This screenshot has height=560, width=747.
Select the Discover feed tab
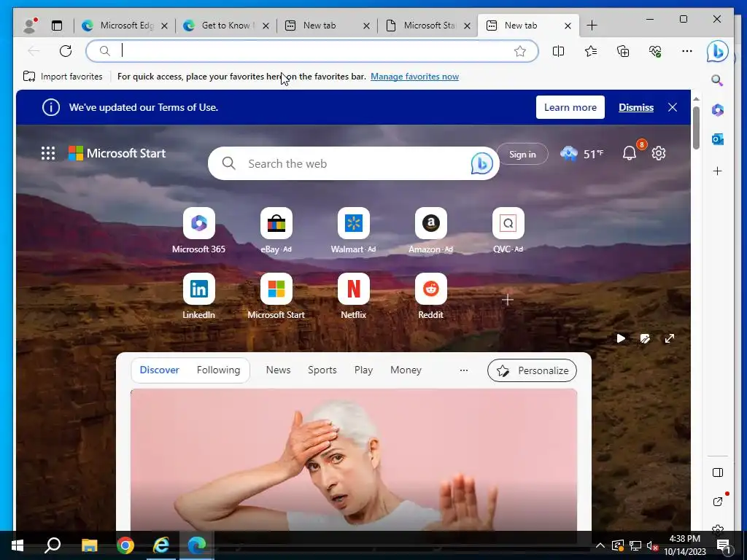tap(160, 370)
